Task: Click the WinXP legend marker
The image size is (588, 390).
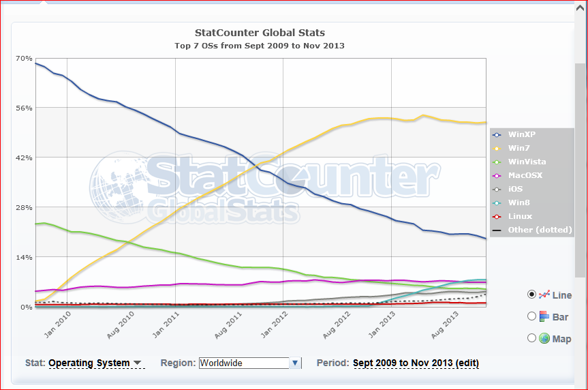Action: [x=497, y=134]
